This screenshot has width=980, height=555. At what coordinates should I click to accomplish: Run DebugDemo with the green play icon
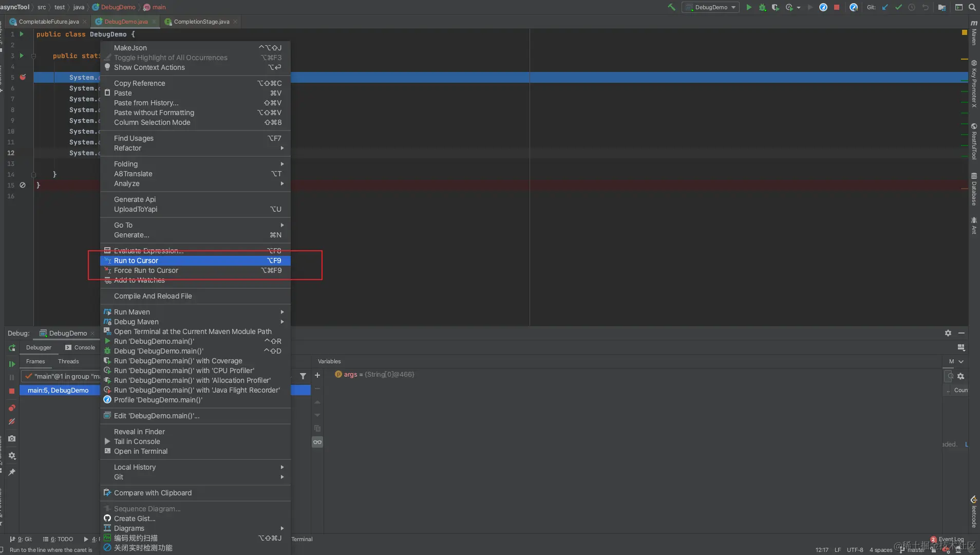(749, 7)
